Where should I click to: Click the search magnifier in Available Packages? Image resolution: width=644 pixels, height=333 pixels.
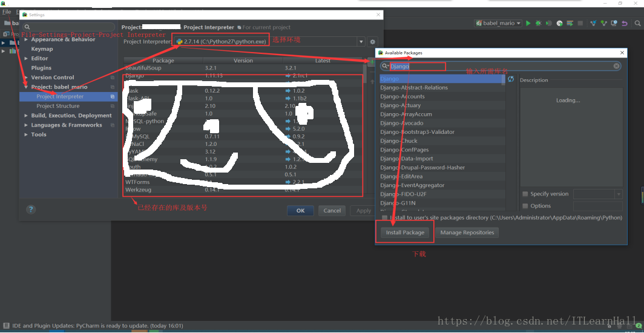(385, 66)
